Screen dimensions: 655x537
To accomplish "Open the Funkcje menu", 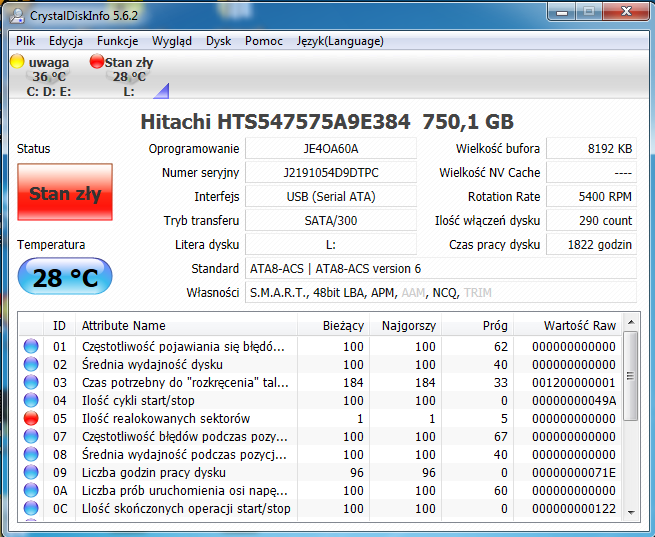I will coord(117,41).
